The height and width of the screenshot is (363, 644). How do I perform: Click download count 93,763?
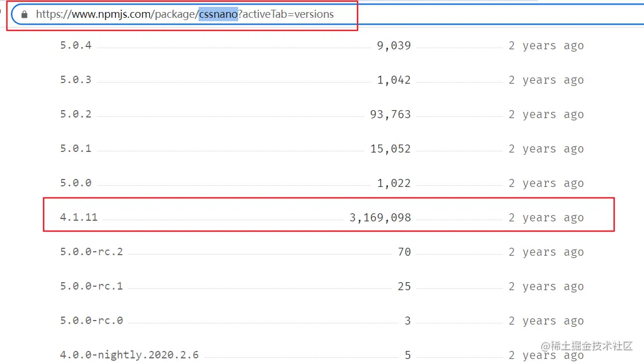pyautogui.click(x=390, y=115)
